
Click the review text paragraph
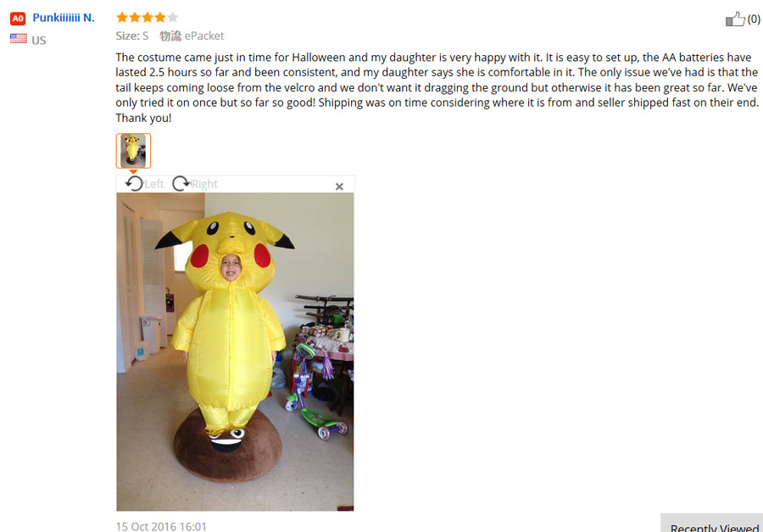pos(437,87)
